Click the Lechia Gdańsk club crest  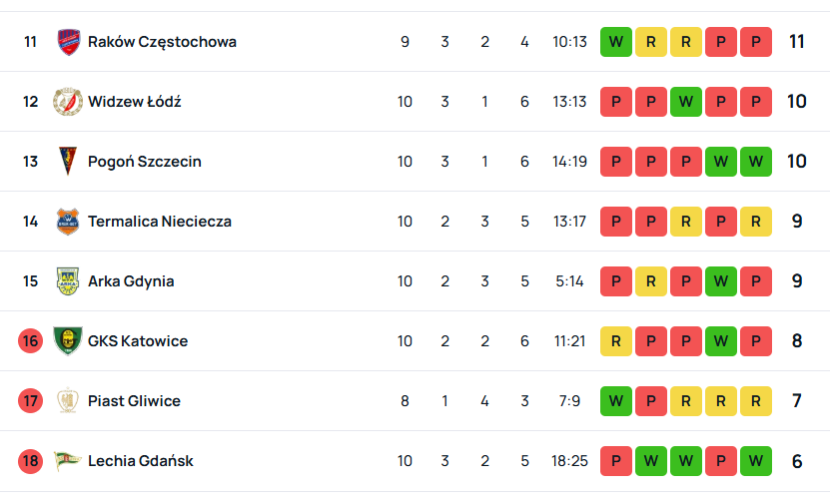tap(67, 461)
